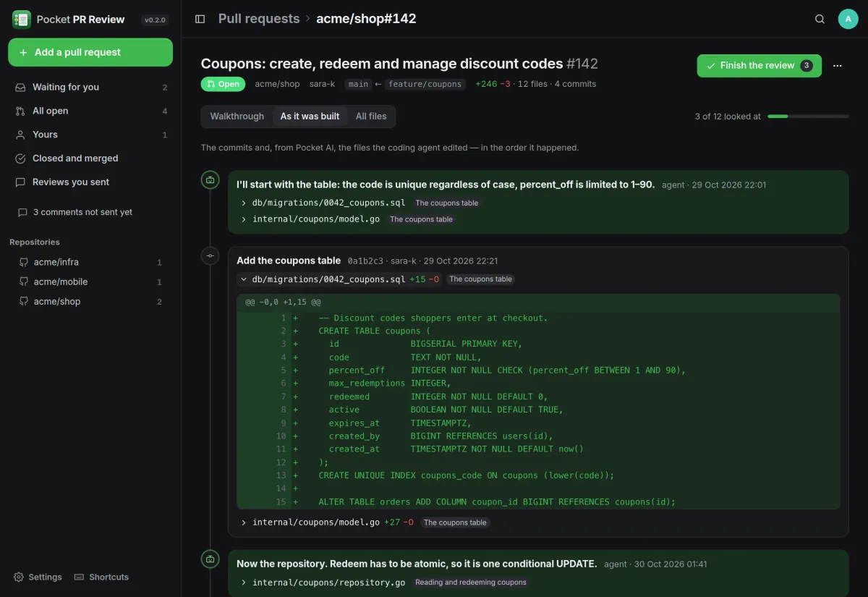This screenshot has height=597, width=868.
Task: Open Reviews you sent
Action: pyautogui.click(x=90, y=182)
